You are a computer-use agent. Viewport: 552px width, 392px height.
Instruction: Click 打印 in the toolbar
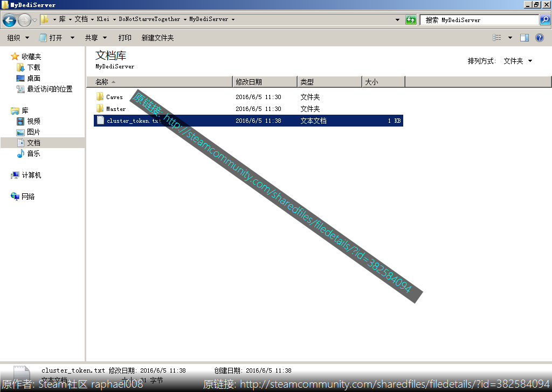tap(125, 38)
